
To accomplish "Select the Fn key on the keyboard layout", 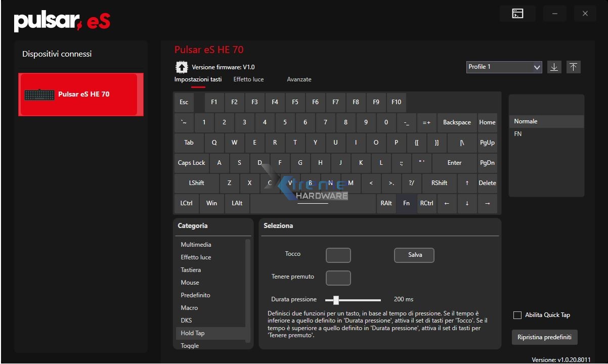I will tap(406, 203).
